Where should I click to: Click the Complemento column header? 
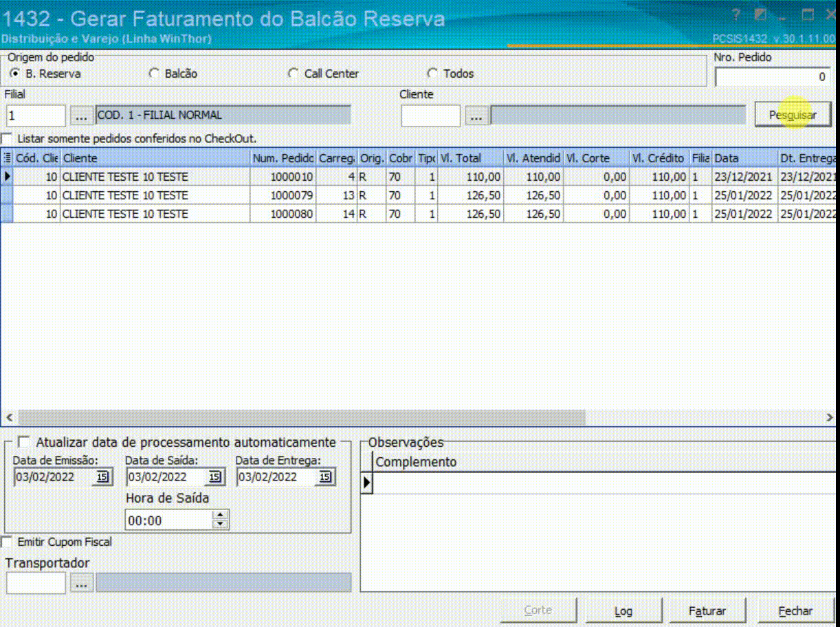click(605, 462)
